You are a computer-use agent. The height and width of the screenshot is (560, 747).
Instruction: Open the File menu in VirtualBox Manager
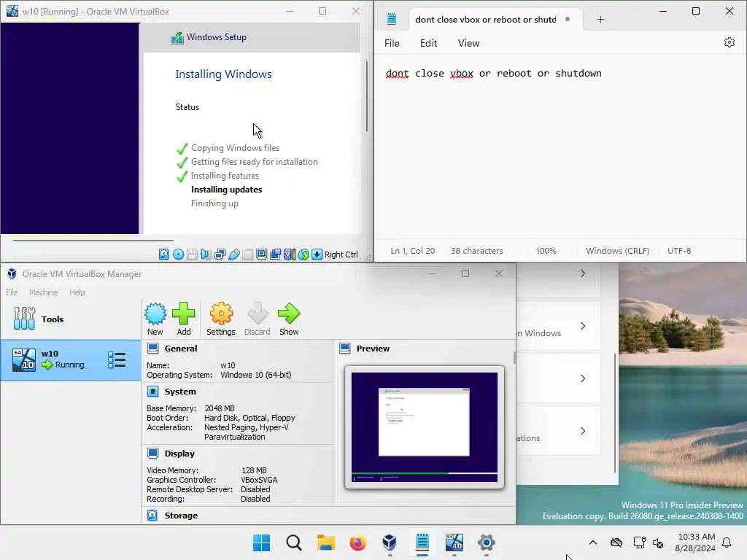click(x=12, y=292)
